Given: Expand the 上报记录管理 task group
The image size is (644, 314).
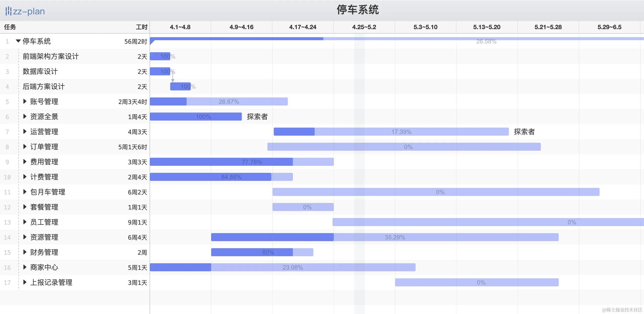Looking at the screenshot, I should click(25, 282).
